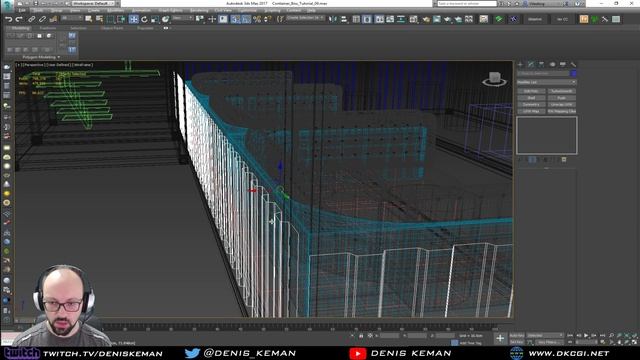The width and height of the screenshot is (640, 360).
Task: Click the Align tool icon
Action: pos(344,19)
